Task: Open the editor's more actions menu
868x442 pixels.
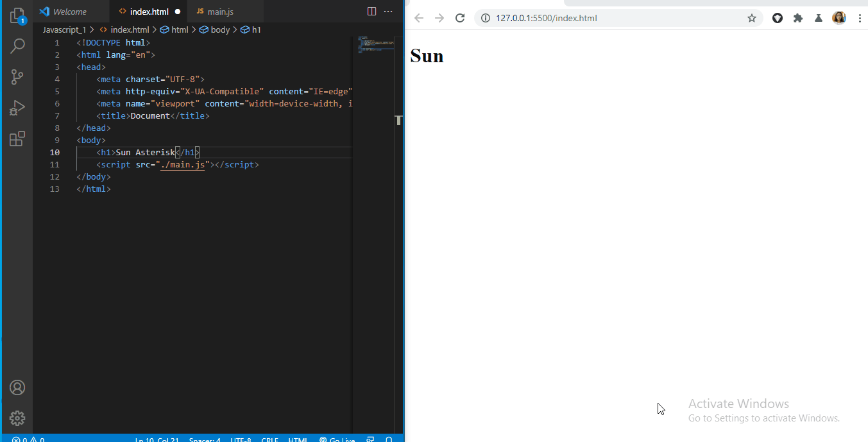Action: [387, 11]
